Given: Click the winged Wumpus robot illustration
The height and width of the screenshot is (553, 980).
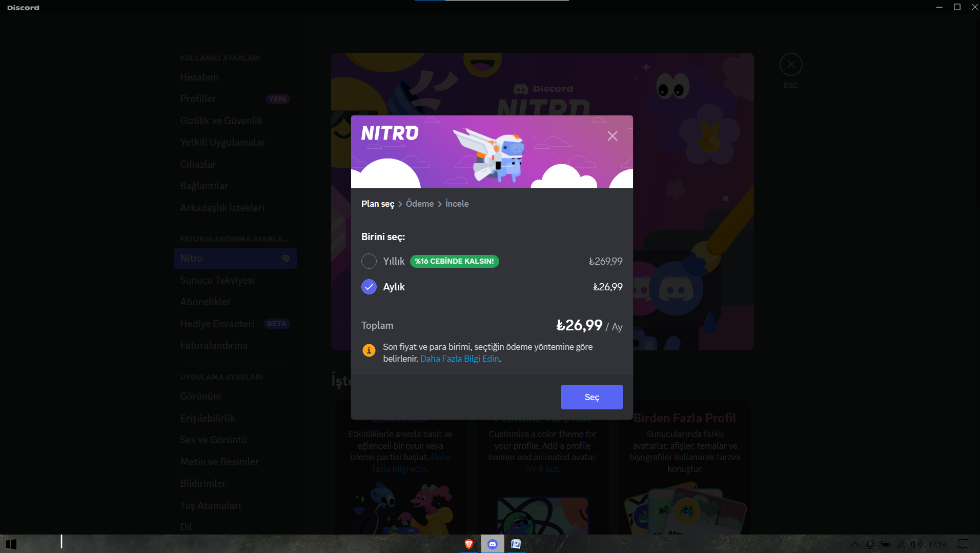Looking at the screenshot, I should tap(489, 154).
